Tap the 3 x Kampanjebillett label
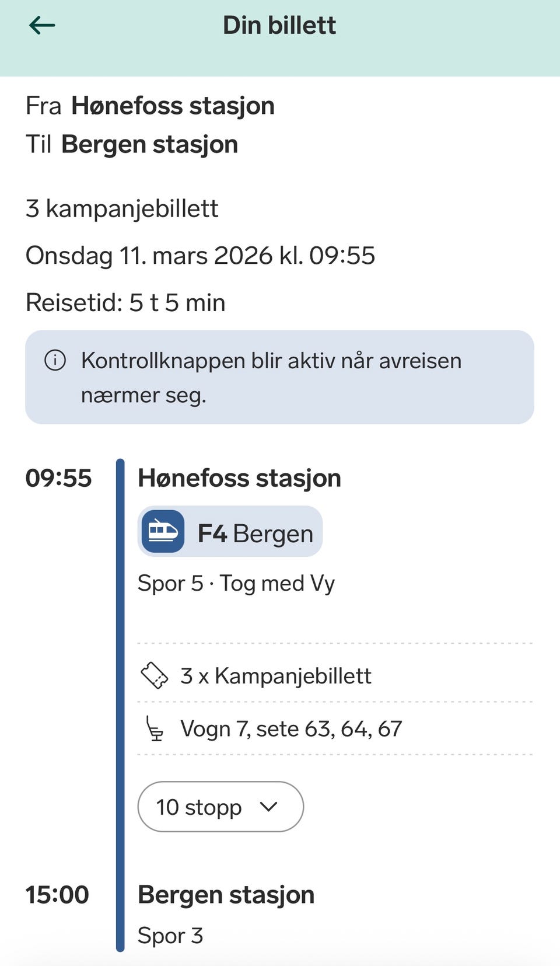Viewport: 560px width, 966px height. 275,675
